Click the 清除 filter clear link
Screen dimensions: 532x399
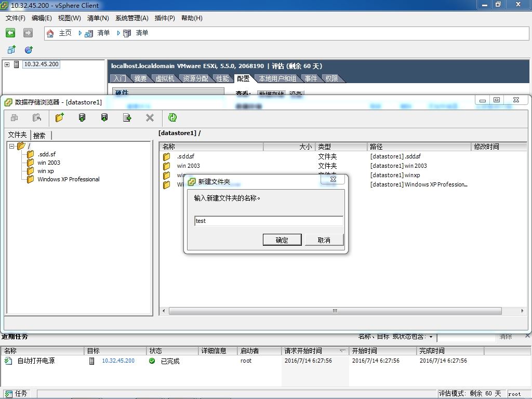click(506, 337)
